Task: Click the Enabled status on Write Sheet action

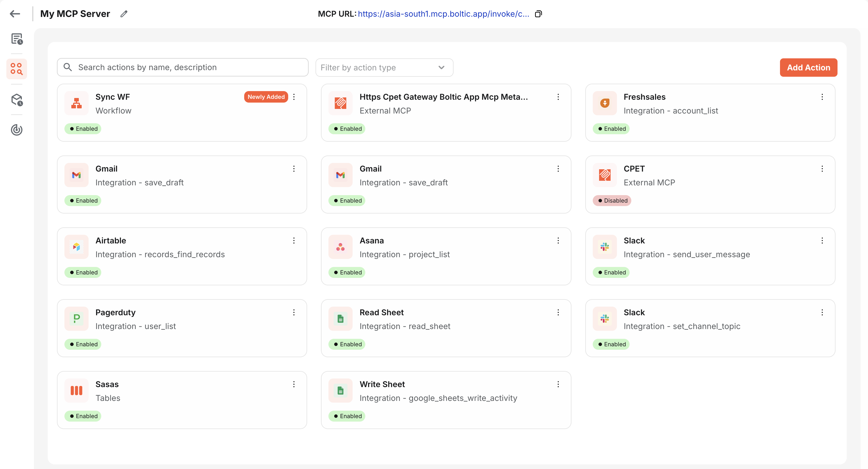Action: point(347,416)
